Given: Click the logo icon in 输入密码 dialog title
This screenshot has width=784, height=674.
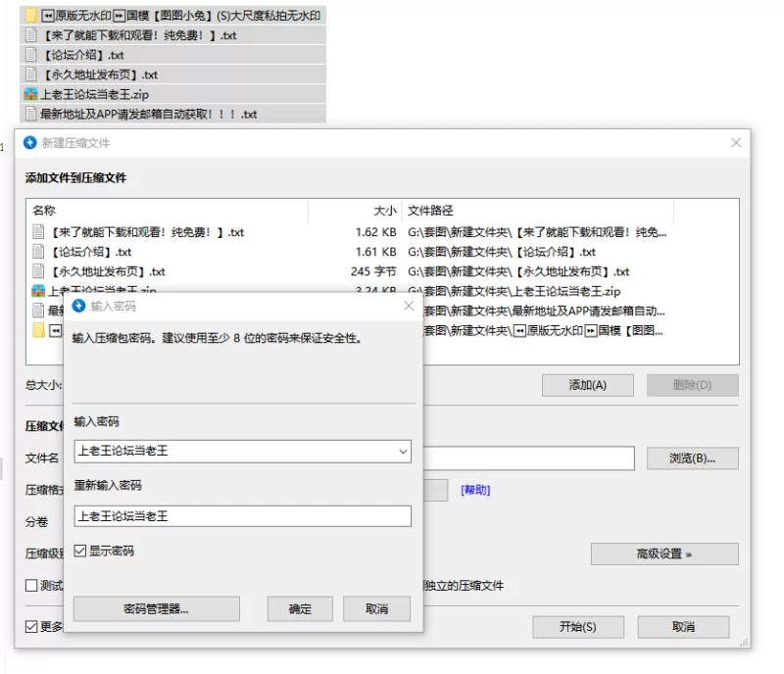Looking at the screenshot, I should pyautogui.click(x=78, y=306).
